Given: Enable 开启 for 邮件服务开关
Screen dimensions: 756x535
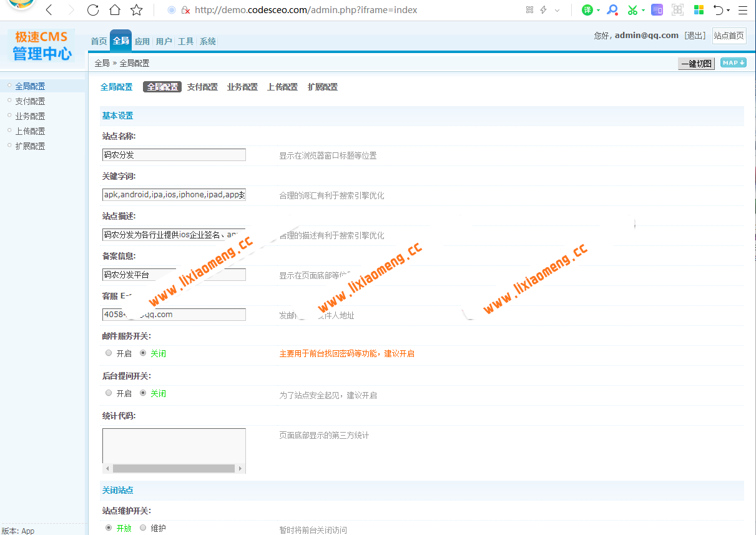Looking at the screenshot, I should (x=108, y=353).
